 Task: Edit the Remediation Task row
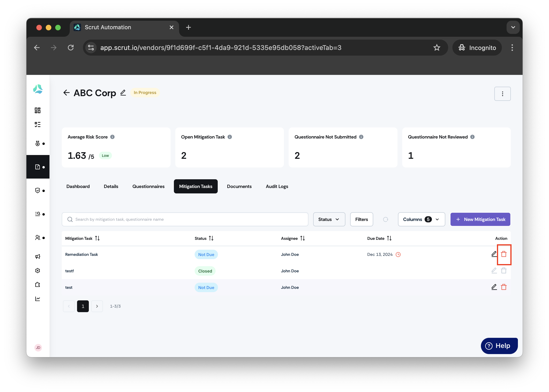tap(494, 254)
